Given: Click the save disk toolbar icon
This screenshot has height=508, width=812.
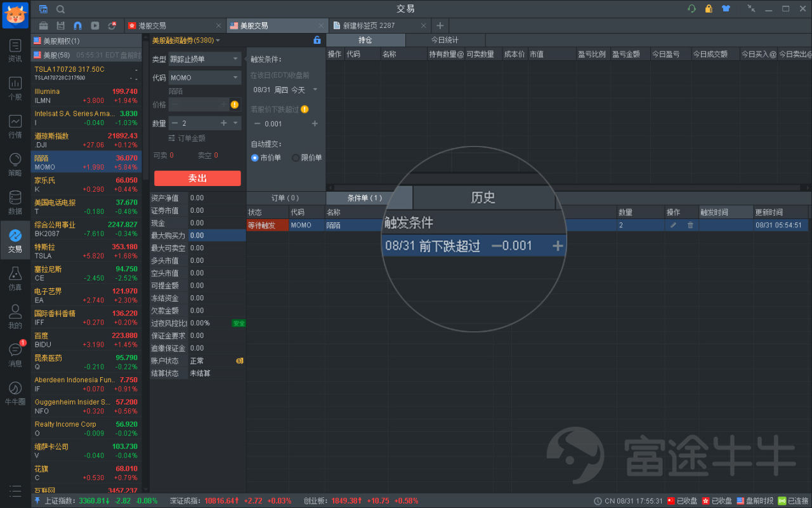Looking at the screenshot, I should pyautogui.click(x=60, y=26).
